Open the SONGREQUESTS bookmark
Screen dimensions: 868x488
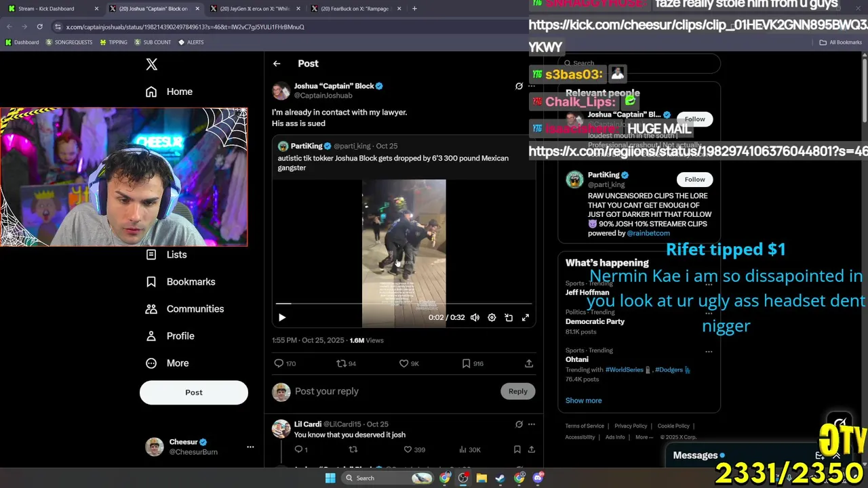pos(68,42)
